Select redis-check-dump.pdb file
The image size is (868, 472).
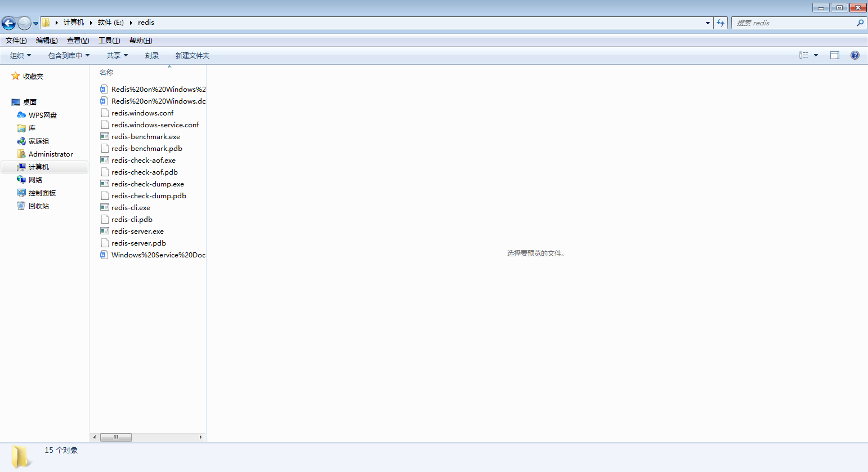click(x=144, y=195)
